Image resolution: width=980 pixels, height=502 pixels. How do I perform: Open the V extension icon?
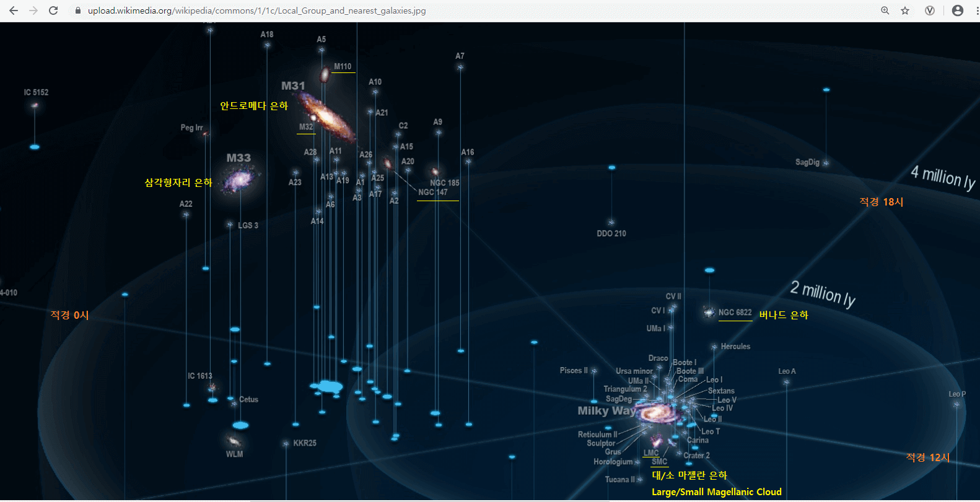930,11
